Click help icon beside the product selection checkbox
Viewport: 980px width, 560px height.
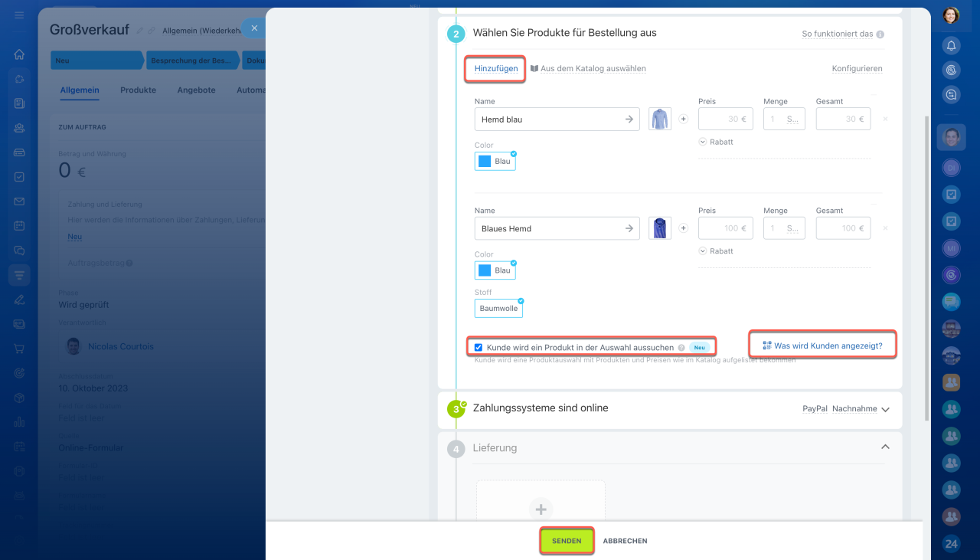(681, 348)
